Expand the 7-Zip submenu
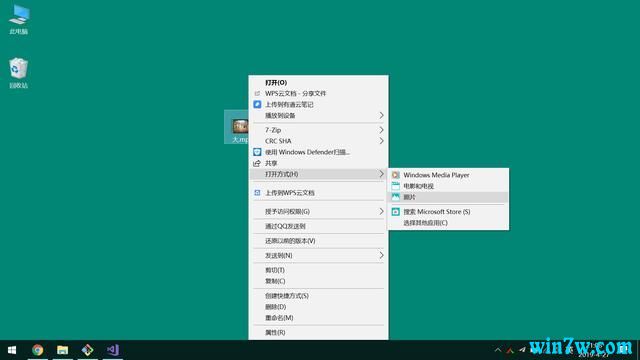Viewport: 640px width, 360px height. click(318, 130)
